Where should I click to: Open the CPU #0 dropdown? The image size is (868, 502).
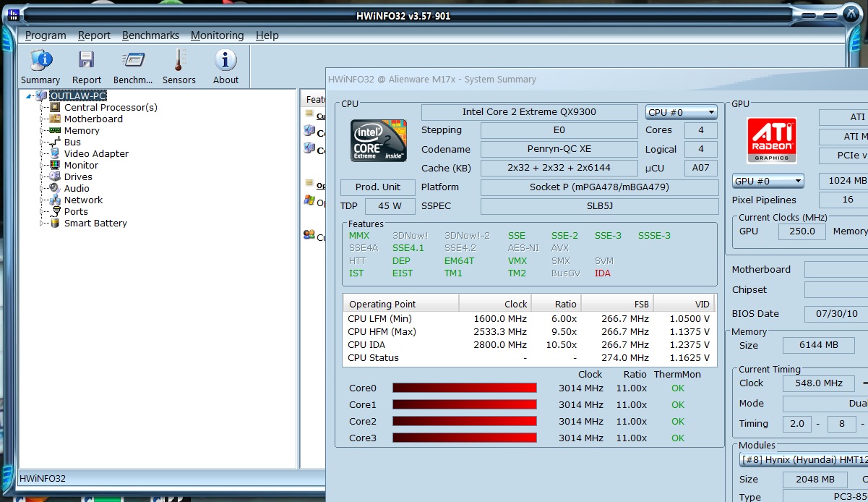point(681,112)
